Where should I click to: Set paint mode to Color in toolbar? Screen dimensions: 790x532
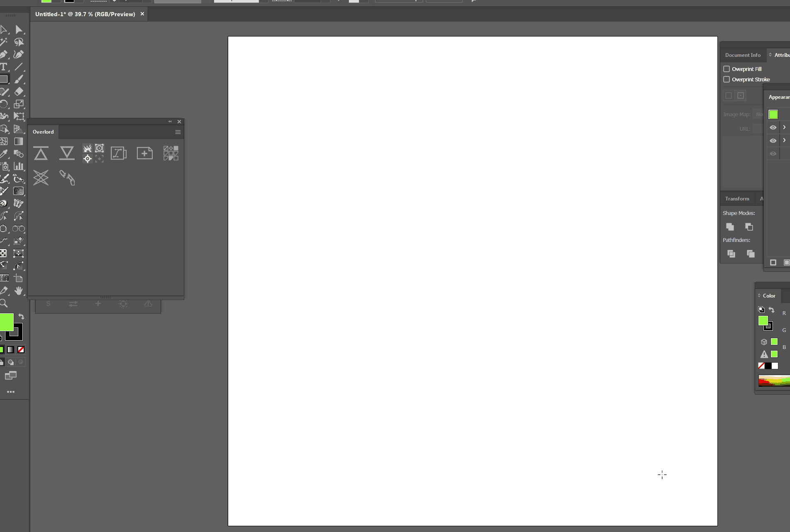point(1,350)
